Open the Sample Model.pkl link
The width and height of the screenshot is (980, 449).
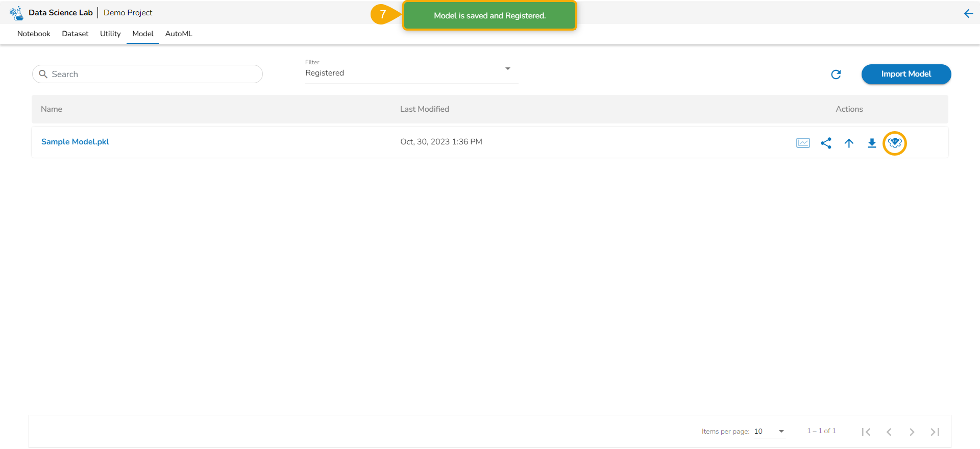coord(75,142)
